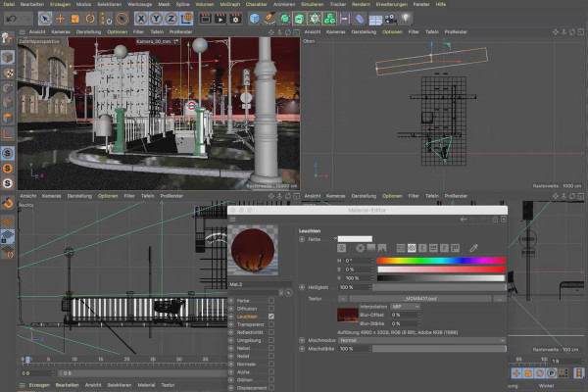The width and height of the screenshot is (588, 392).
Task: Enable the Umgebung channel checkbox
Action: 271,340
